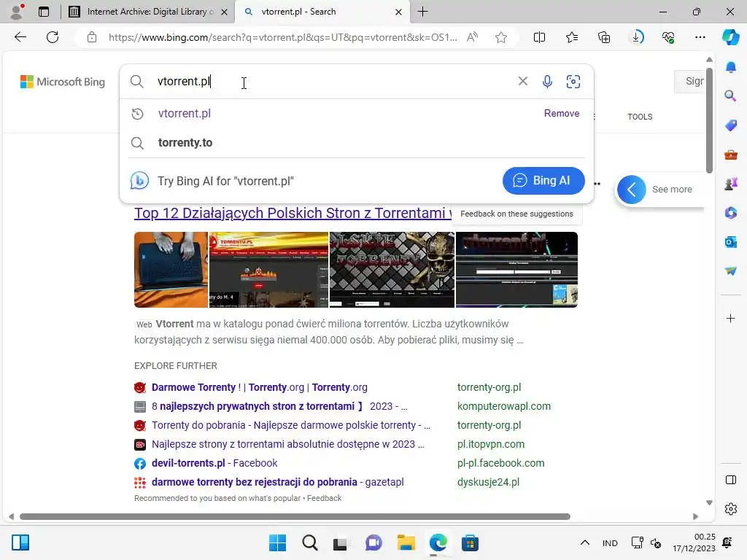Open split screen view
Screen dimensions: 747x560
click(539, 37)
